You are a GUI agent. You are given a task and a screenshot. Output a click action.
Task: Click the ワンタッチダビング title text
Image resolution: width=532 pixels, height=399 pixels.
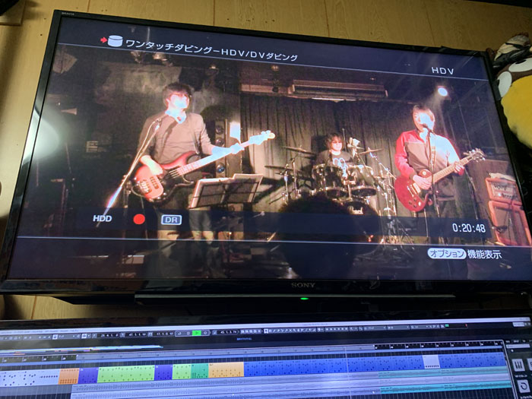click(211, 49)
